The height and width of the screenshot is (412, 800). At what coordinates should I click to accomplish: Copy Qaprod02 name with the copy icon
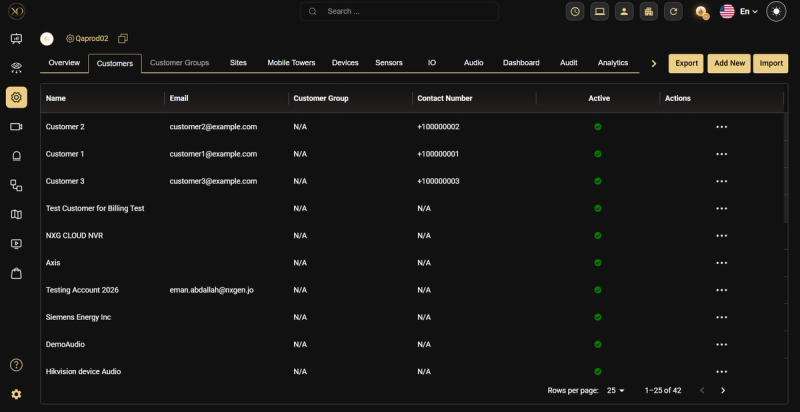point(122,39)
